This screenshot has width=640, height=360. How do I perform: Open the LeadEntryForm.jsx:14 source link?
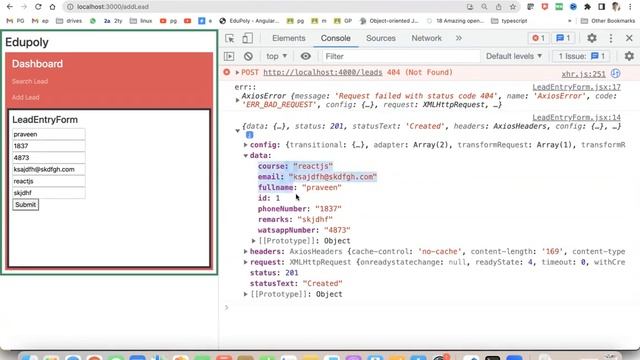576,117
